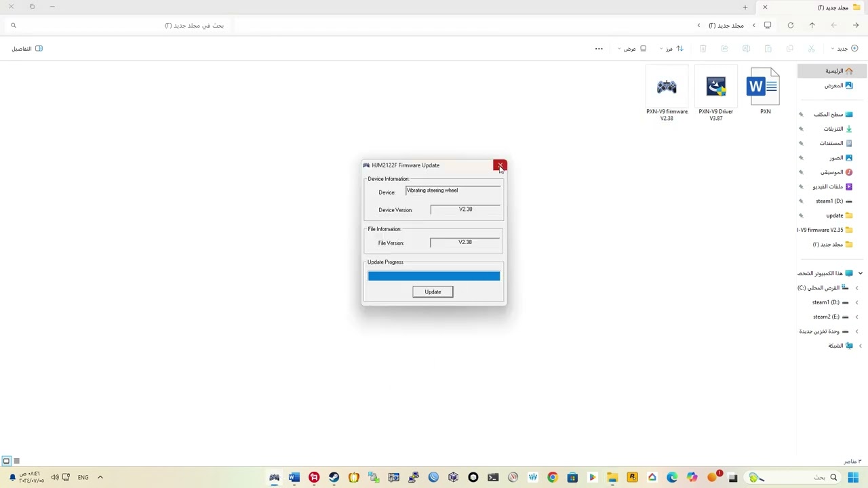Click the Device Version V2.38 field
This screenshot has width=868, height=488.
(x=465, y=209)
